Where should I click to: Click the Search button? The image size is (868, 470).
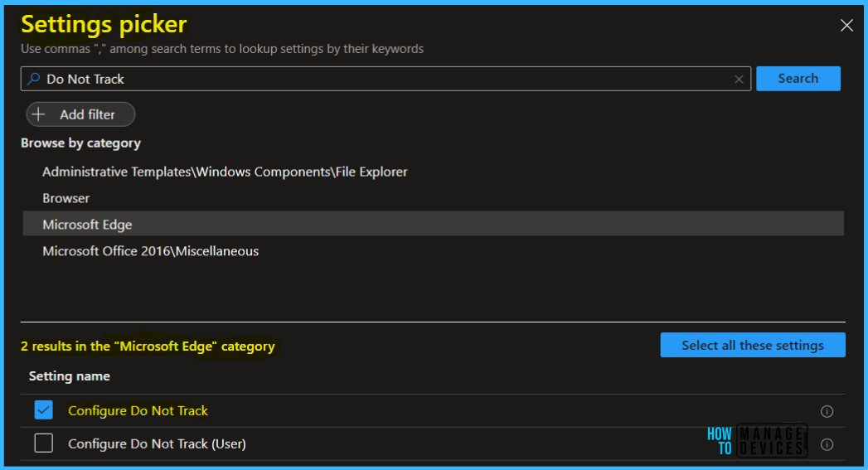tap(798, 79)
